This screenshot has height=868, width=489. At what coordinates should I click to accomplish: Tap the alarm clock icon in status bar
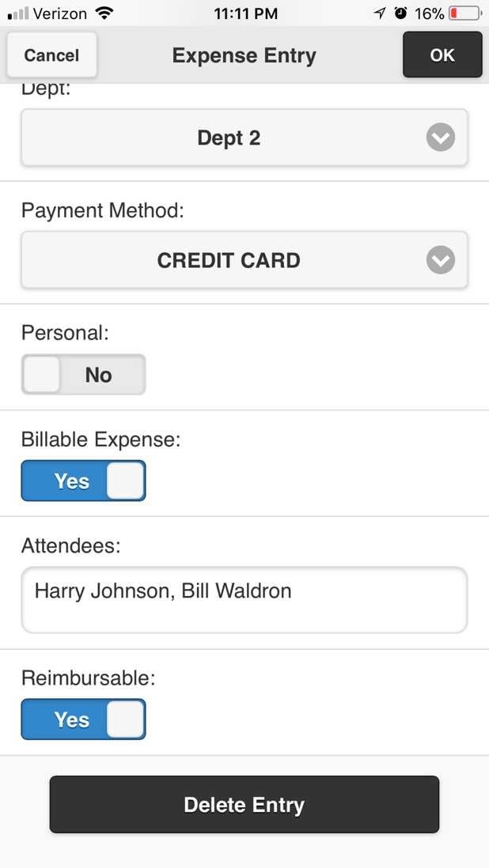401,13
